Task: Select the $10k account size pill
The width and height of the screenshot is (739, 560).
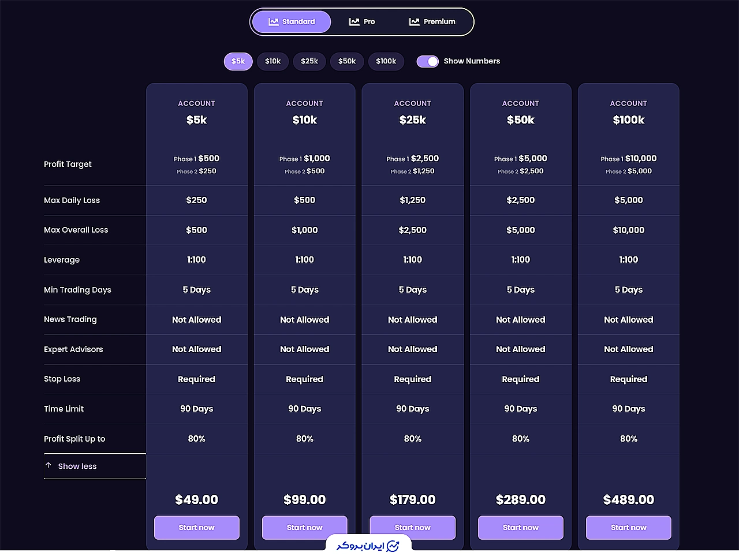Action: [273, 61]
